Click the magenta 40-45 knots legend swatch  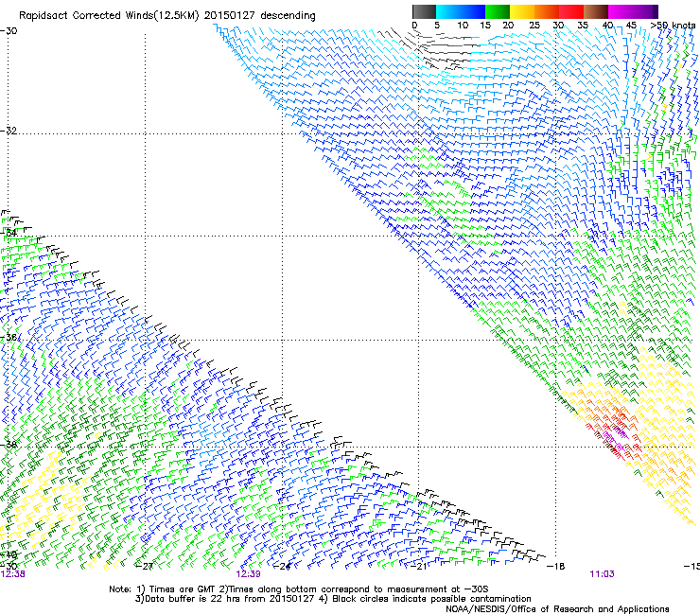(621, 11)
